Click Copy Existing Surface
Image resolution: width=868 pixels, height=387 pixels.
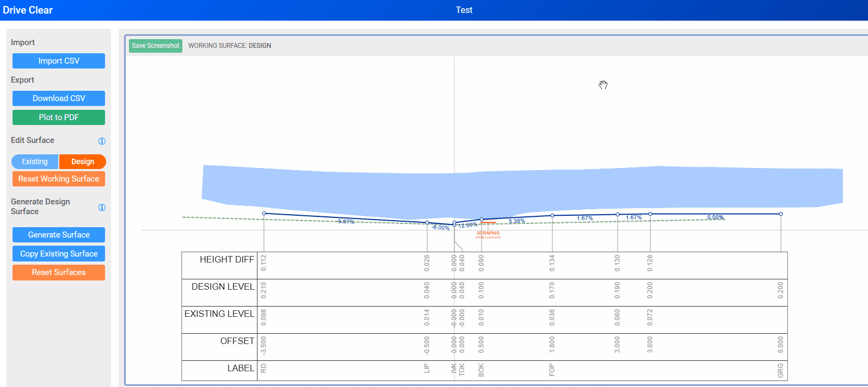click(59, 254)
